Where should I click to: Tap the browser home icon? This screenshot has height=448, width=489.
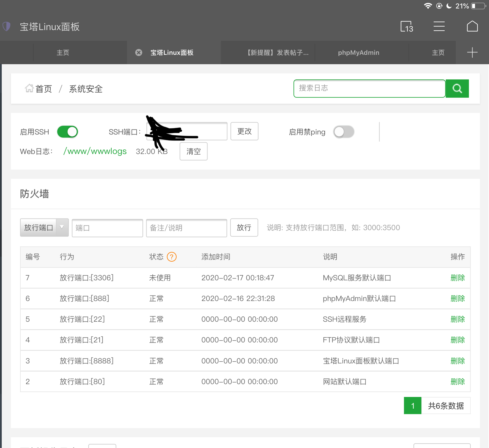click(x=472, y=27)
